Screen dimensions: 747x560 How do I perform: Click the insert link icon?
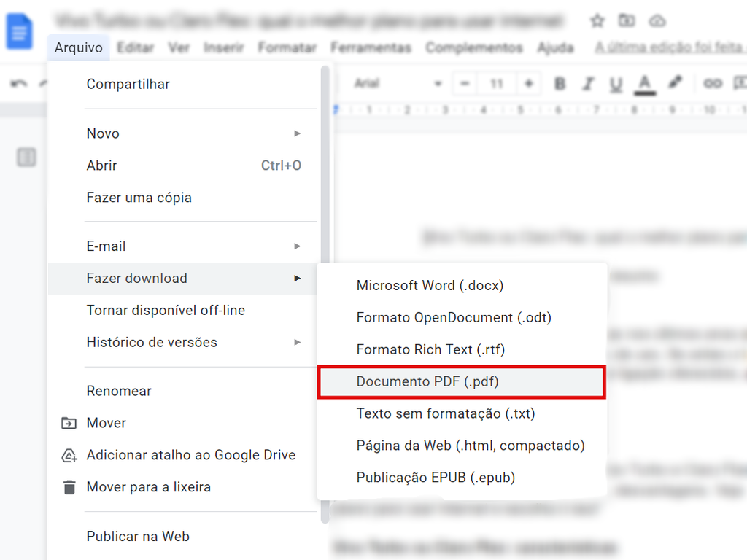pyautogui.click(x=713, y=83)
